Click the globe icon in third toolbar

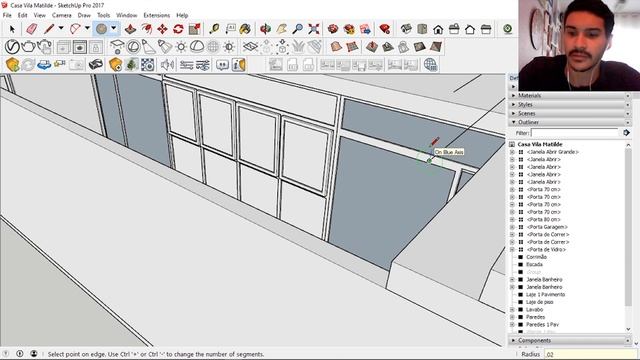(431, 64)
